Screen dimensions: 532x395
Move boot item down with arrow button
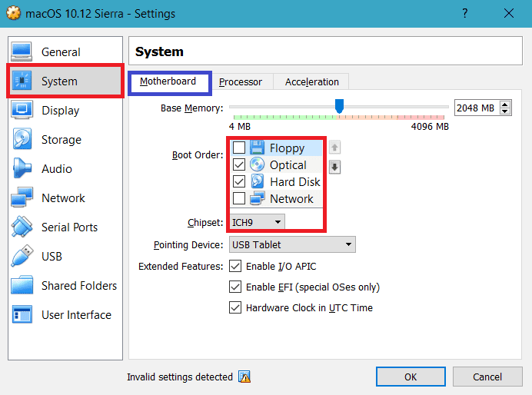click(x=335, y=167)
